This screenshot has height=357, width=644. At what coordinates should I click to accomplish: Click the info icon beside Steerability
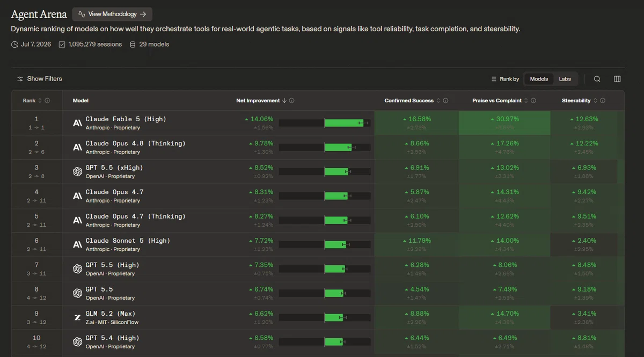pos(603,101)
